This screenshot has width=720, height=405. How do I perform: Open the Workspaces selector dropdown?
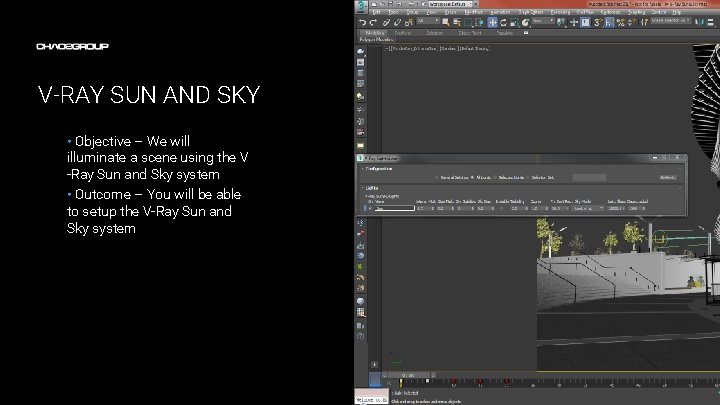coord(450,4)
